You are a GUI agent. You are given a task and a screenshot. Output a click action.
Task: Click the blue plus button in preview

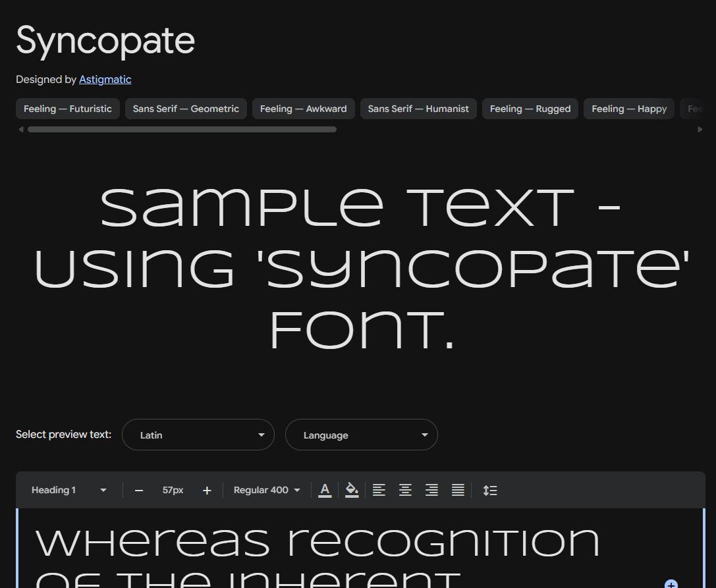[x=671, y=584]
